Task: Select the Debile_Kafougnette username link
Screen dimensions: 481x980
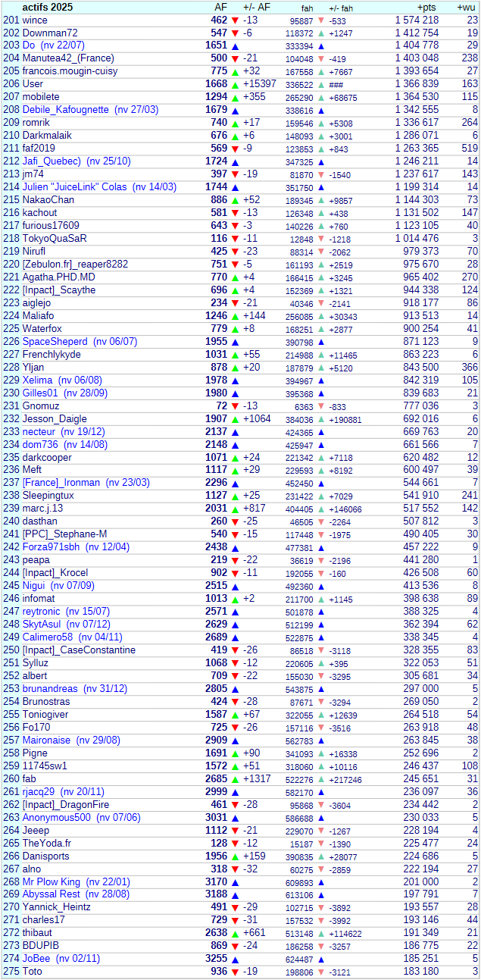Action: coord(65,110)
